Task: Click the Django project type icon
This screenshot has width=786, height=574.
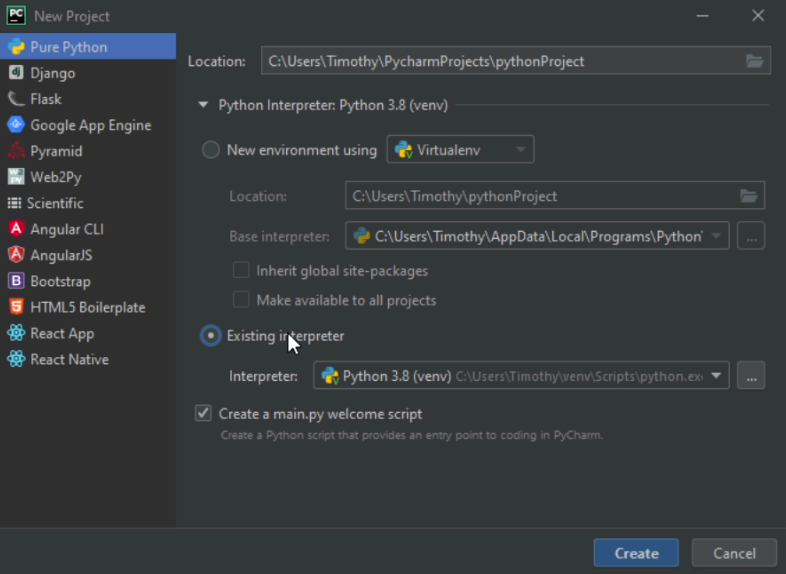Action: click(16, 73)
